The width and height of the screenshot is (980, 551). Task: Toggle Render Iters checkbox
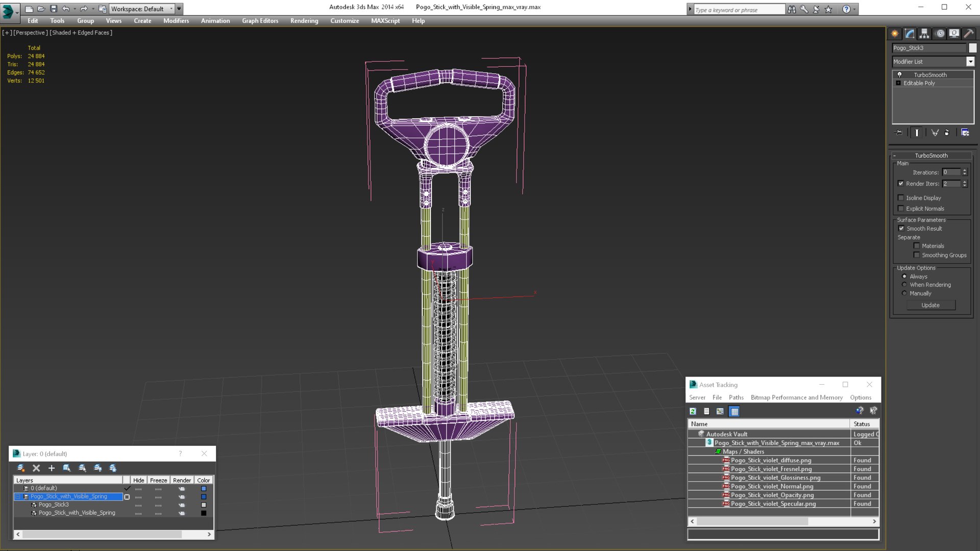(901, 184)
